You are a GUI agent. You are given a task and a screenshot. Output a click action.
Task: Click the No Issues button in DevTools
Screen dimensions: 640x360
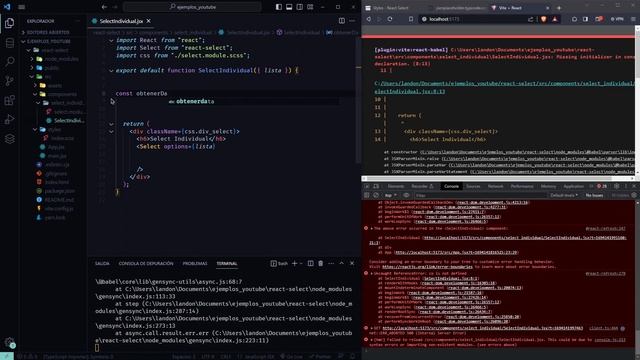[594, 196]
